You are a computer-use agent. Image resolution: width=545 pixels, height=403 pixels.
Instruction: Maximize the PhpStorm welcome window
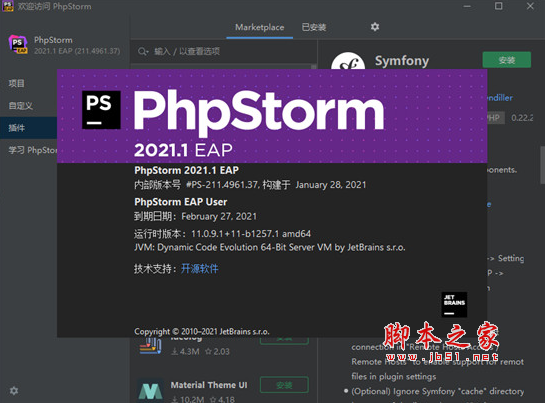click(498, 6)
